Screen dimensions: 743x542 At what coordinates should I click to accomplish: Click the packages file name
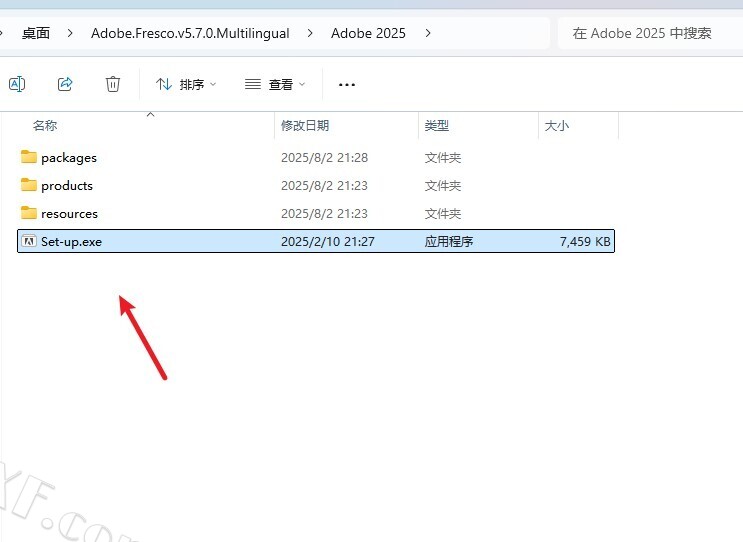[x=69, y=158]
